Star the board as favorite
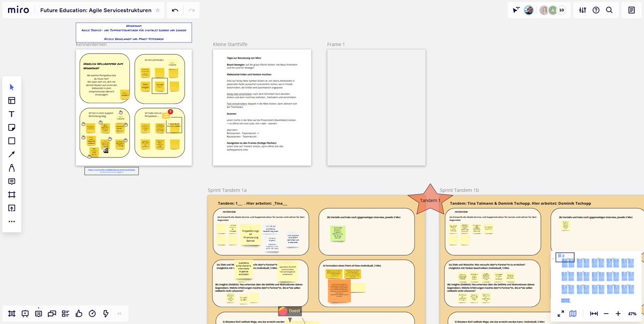 pos(157,10)
